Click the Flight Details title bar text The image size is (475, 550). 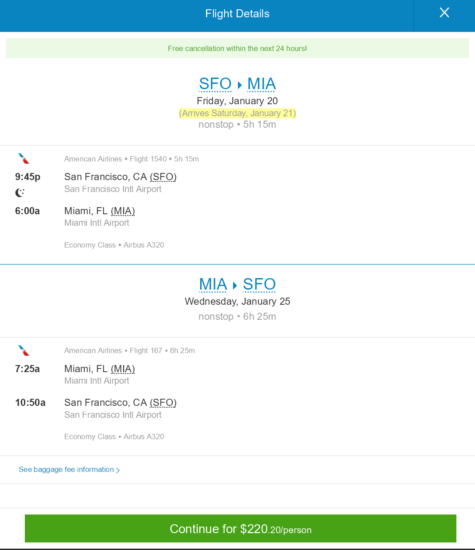[x=238, y=14]
